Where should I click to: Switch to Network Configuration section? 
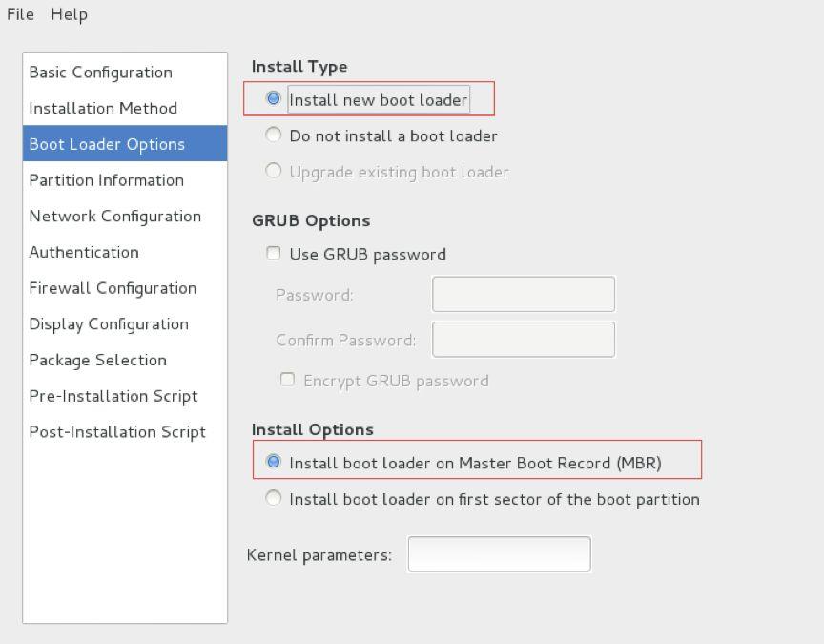pos(114,217)
